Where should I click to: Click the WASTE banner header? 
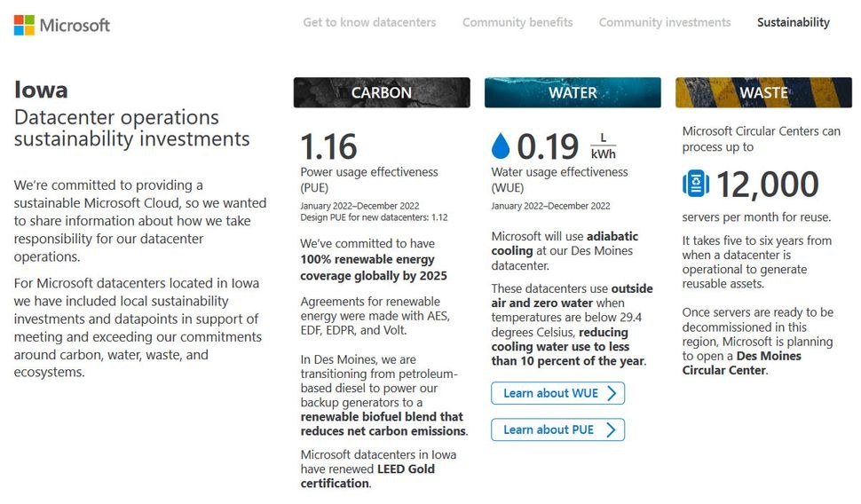pyautogui.click(x=764, y=92)
